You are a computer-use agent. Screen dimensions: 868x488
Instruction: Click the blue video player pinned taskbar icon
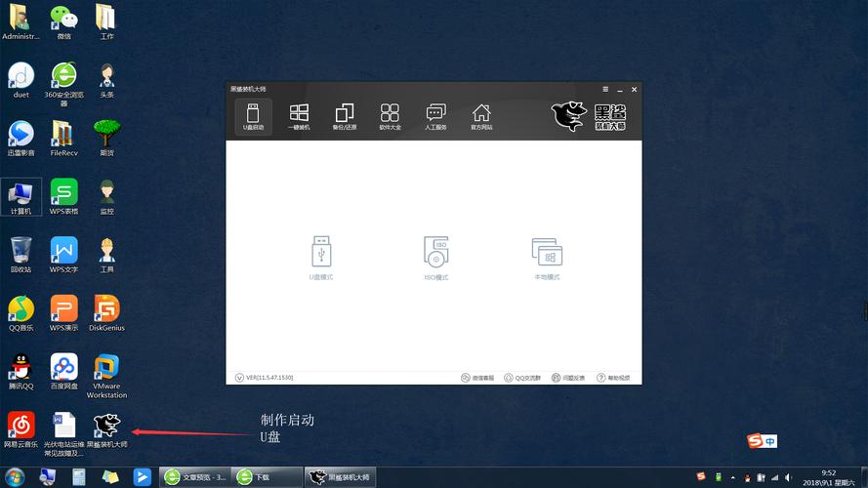click(143, 477)
